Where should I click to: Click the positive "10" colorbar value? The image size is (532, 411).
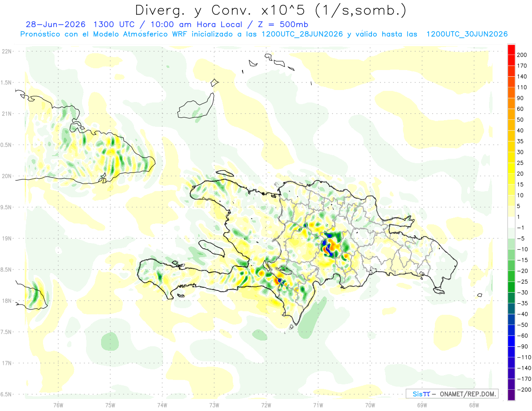coord(521,195)
